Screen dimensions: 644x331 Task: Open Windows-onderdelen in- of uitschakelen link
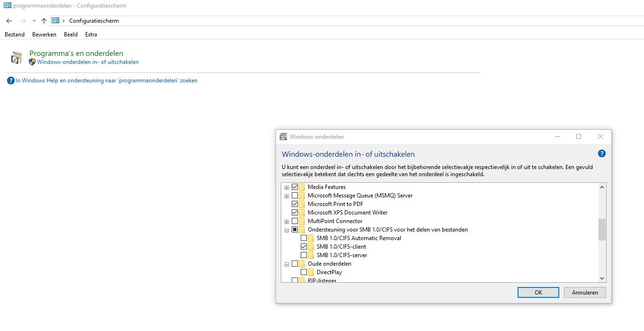(x=88, y=62)
